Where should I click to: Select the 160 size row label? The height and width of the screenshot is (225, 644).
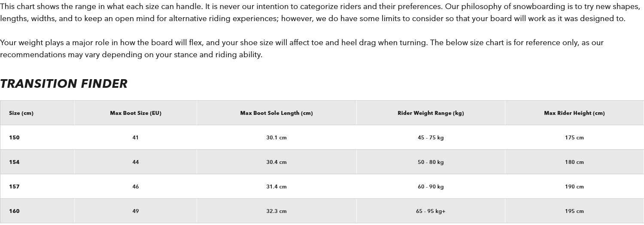(15, 211)
